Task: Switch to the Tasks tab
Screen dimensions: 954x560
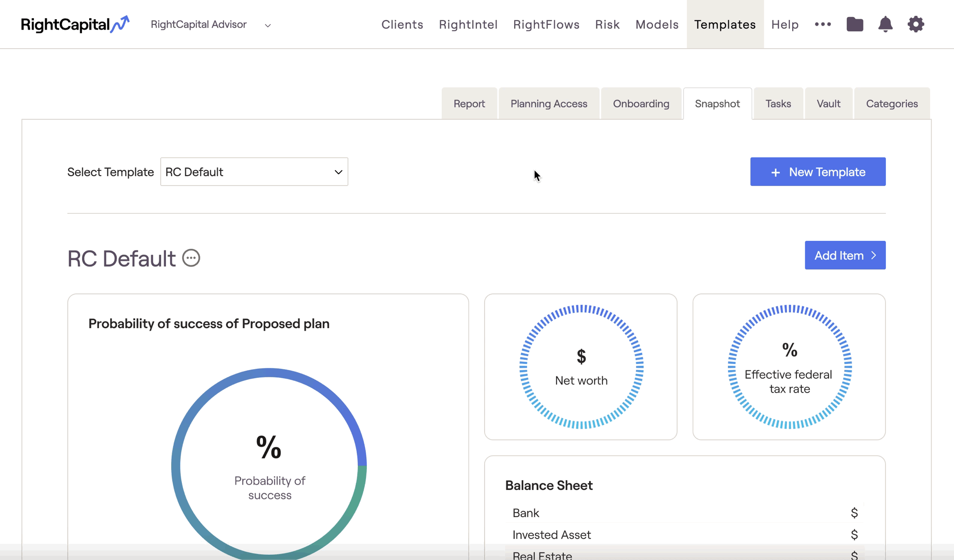Action: tap(778, 104)
